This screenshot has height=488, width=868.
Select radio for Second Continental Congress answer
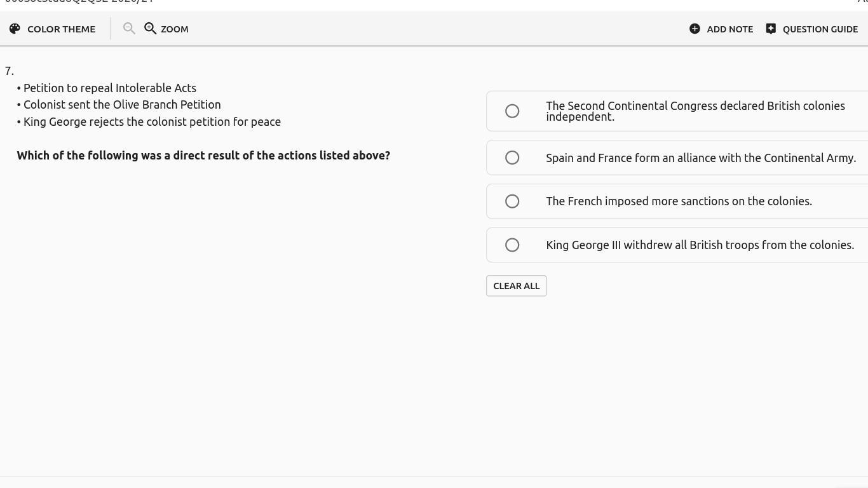512,111
